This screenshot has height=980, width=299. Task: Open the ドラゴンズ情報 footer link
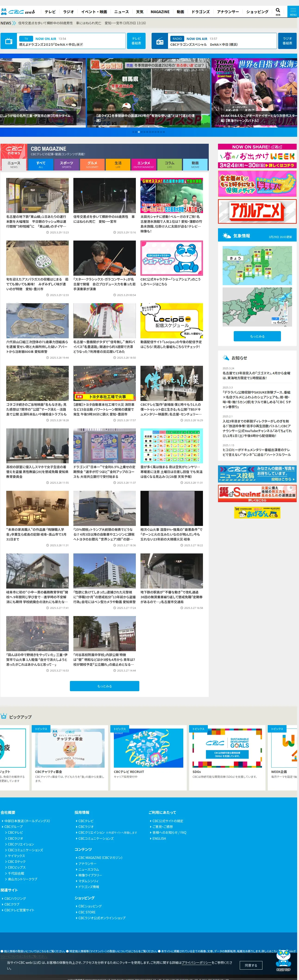coord(88,886)
